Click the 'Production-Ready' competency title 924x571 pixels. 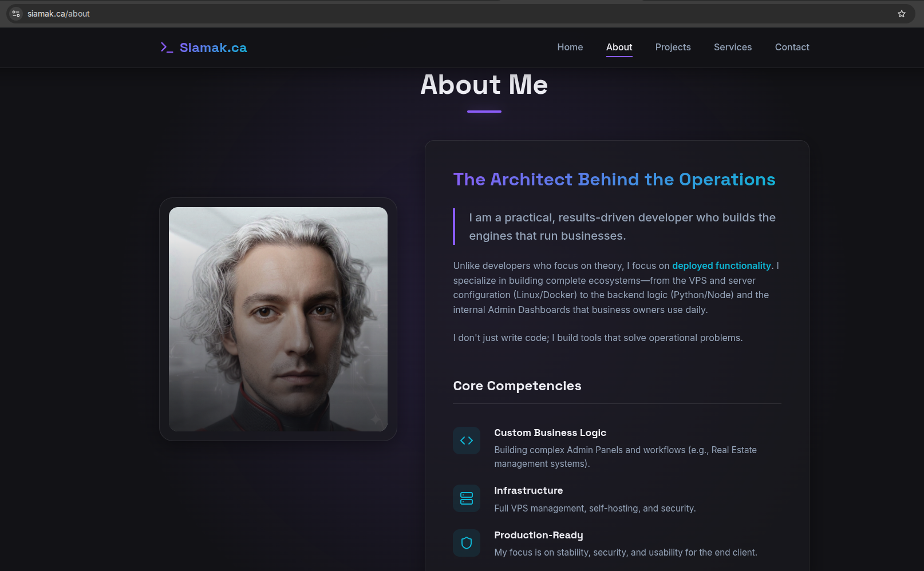tap(539, 535)
